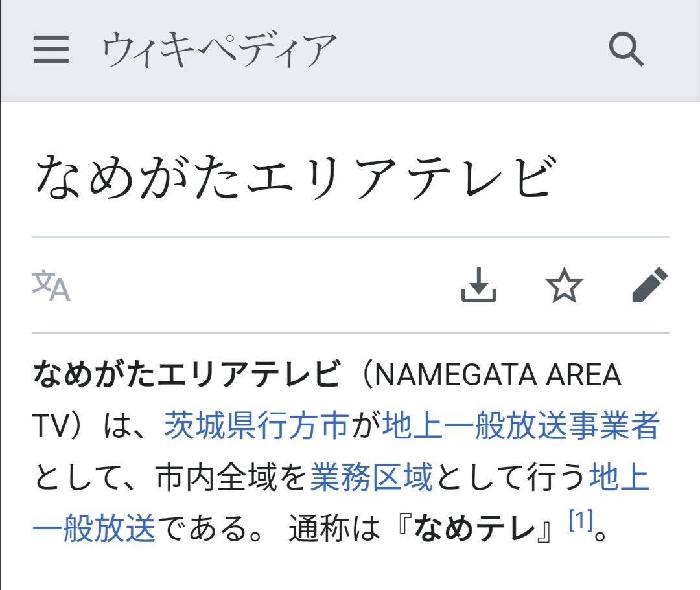Open the 茨城県行方市 link
The image size is (700, 590).
pyautogui.click(x=257, y=426)
